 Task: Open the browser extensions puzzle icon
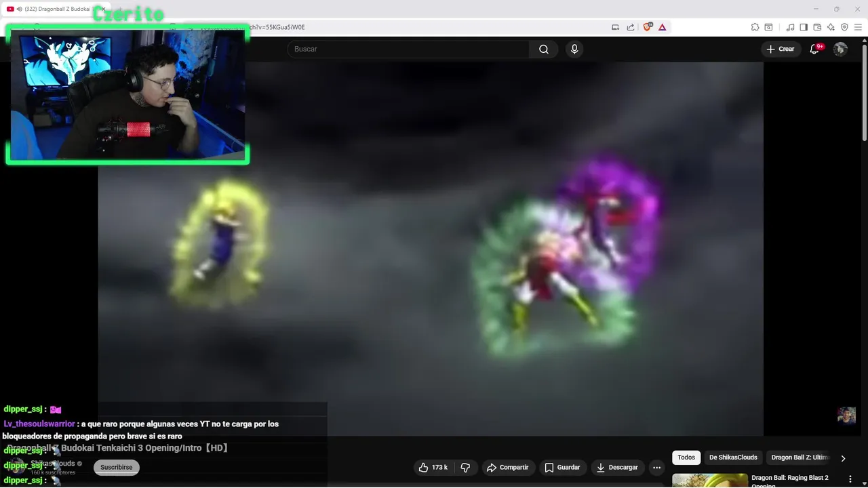click(755, 27)
